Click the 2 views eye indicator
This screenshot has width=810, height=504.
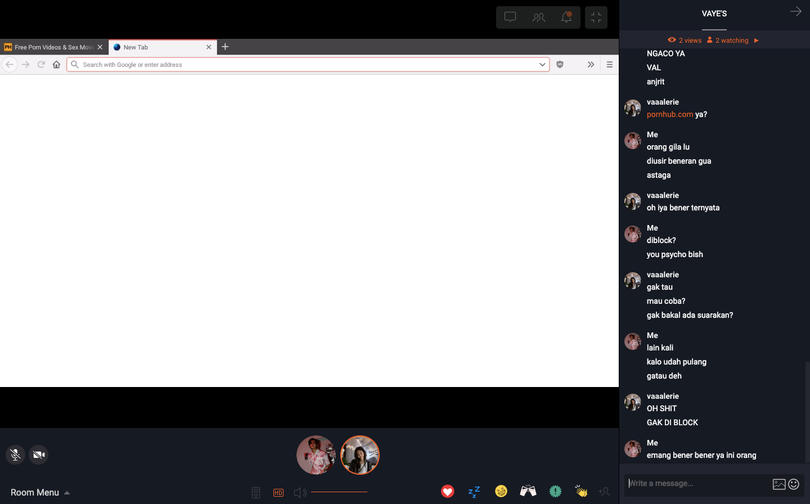[684, 40]
